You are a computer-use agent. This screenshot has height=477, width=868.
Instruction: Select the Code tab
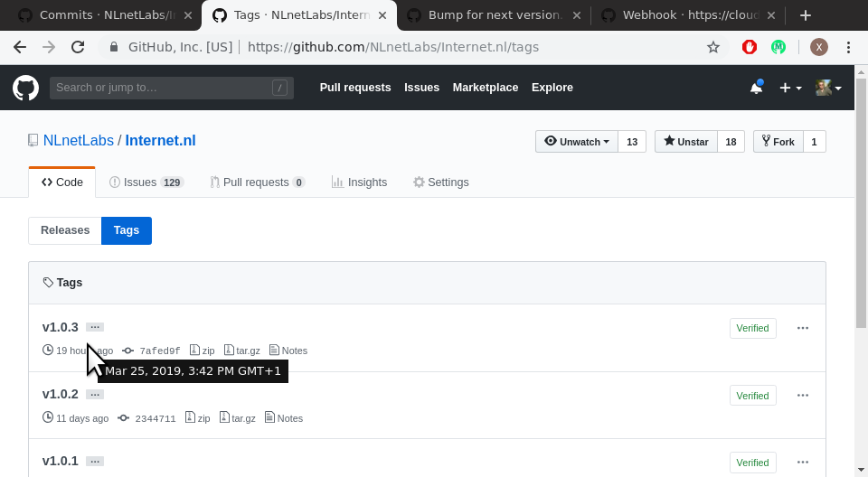pos(62,182)
